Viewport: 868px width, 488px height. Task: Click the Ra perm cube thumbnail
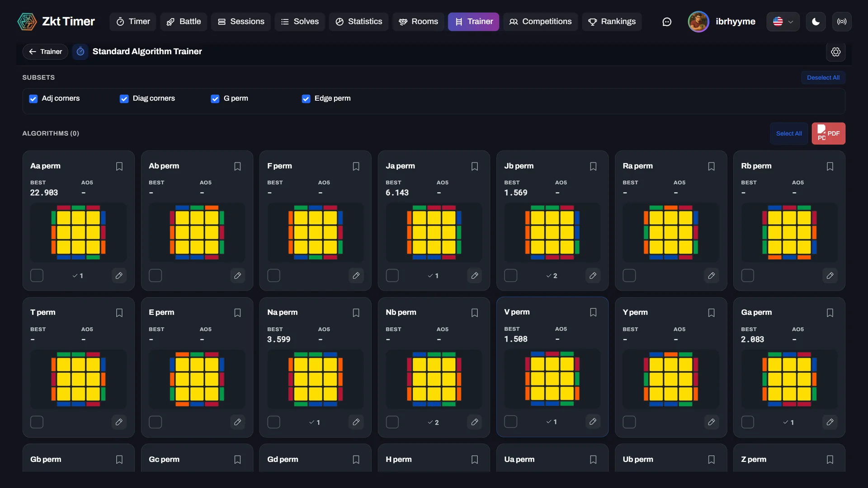coord(671,232)
